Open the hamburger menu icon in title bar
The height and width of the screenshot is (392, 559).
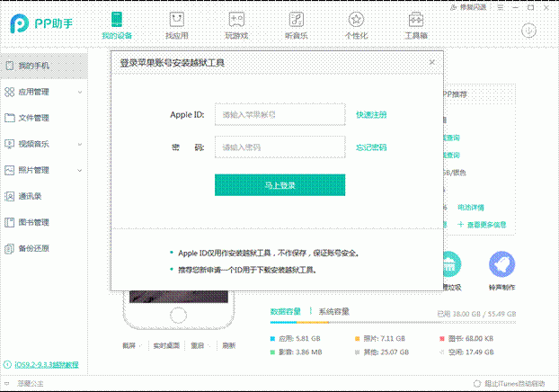click(501, 7)
